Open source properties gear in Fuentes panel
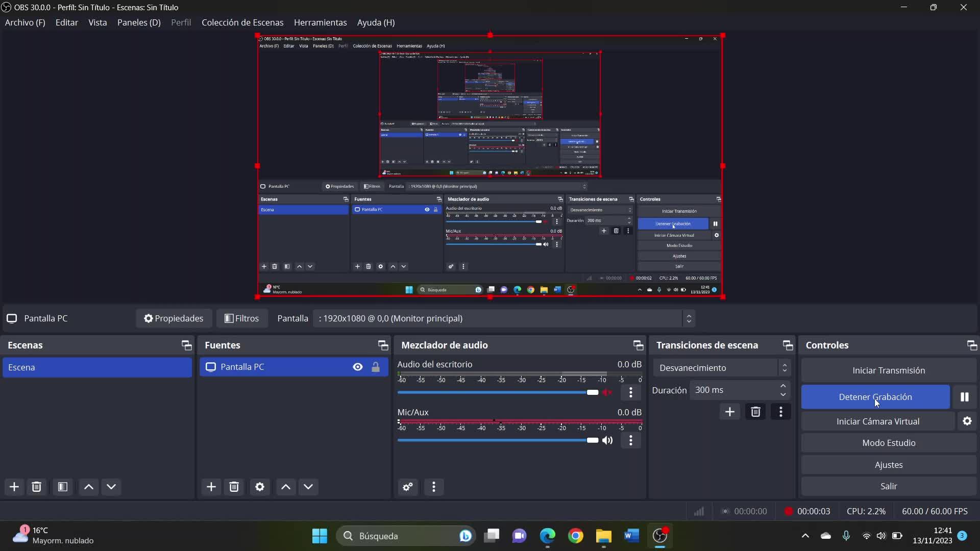Screen dimensions: 980x551 259,487
